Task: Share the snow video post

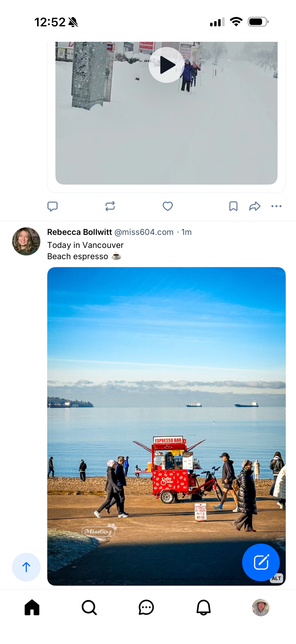Action: [x=254, y=206]
